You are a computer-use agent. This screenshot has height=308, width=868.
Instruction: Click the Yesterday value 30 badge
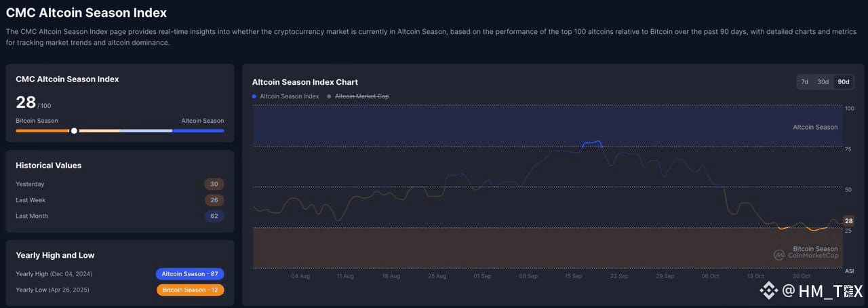tap(214, 184)
